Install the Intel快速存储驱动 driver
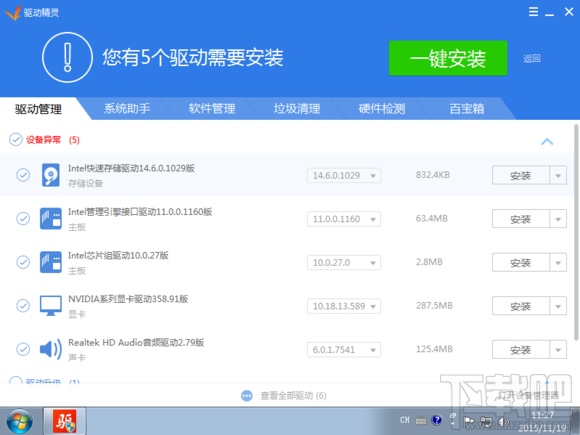 coord(520,175)
